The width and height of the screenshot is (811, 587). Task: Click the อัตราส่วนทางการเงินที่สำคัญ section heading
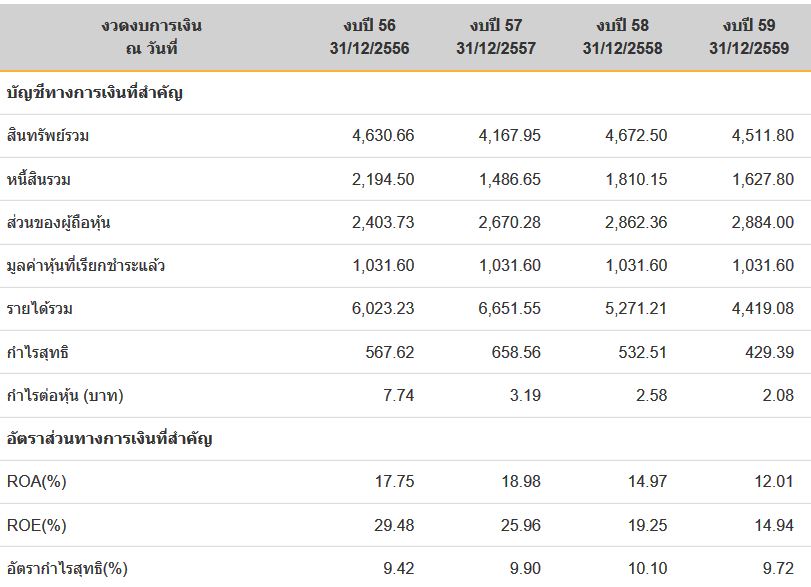(110, 439)
